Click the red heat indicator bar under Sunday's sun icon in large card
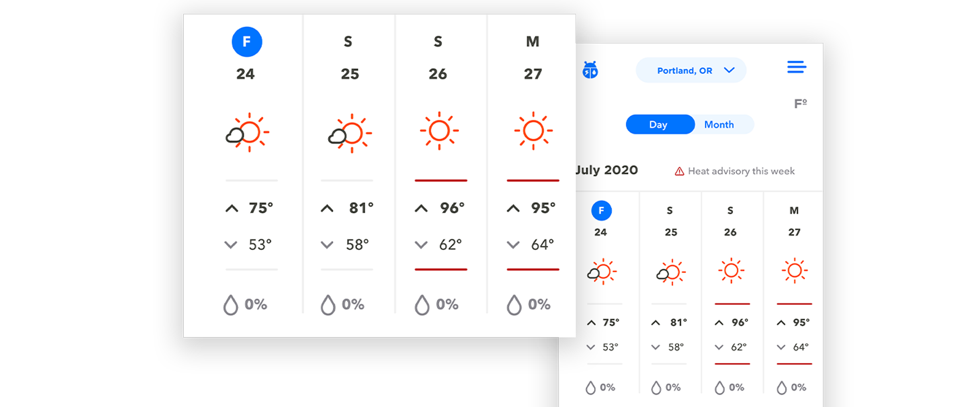Viewport: 980px width, 407px height. click(441, 181)
